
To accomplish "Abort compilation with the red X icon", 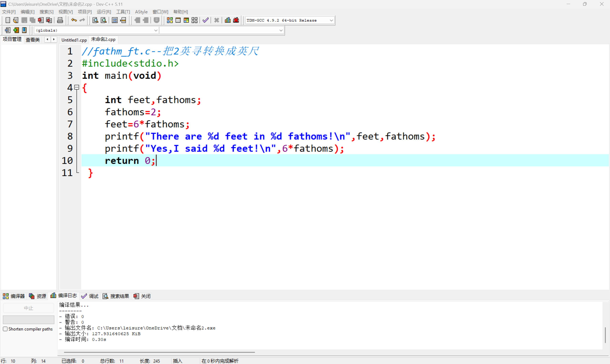I will tap(216, 20).
